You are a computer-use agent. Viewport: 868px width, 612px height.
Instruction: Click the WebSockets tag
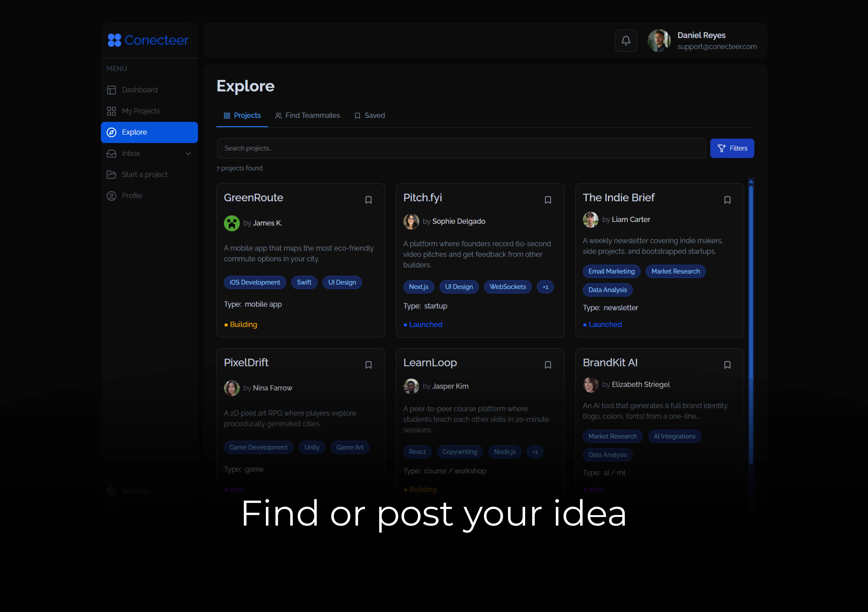click(x=508, y=287)
